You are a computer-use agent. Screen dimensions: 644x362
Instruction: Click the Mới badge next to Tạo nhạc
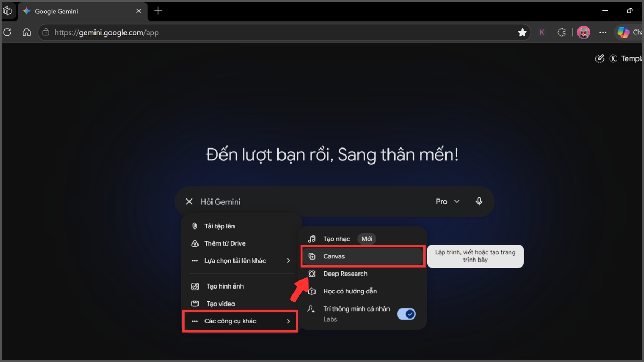pyautogui.click(x=367, y=239)
